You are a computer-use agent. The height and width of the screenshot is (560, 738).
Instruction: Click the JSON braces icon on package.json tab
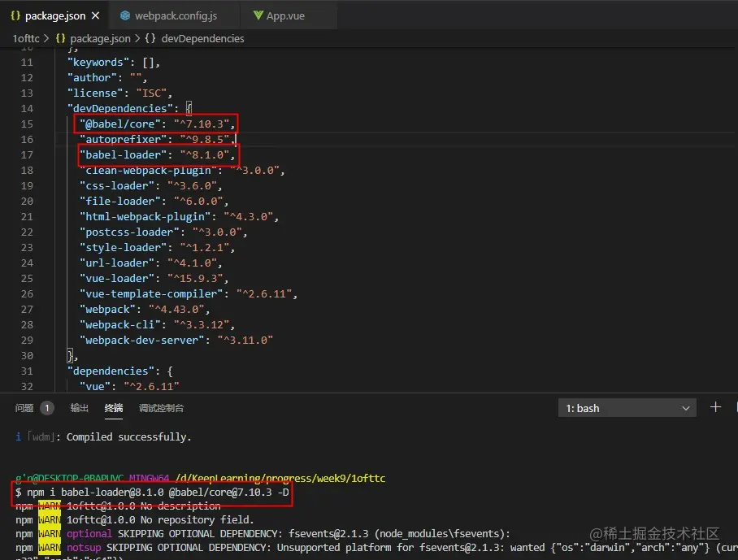(x=15, y=15)
